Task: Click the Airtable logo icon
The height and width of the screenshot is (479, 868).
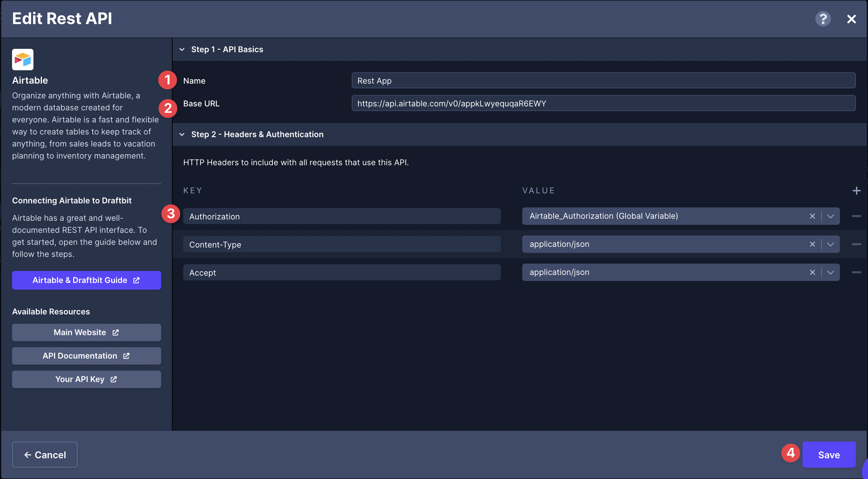Action: pyautogui.click(x=23, y=59)
